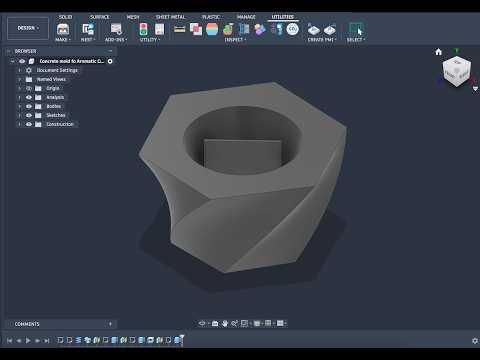Switch to the Manage tab
The width and height of the screenshot is (480, 360).
point(246,17)
